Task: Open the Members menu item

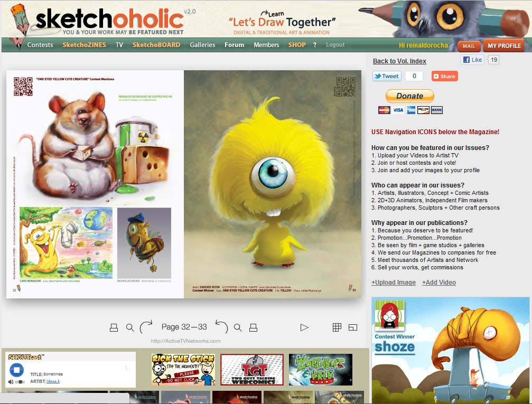Action: tap(266, 45)
